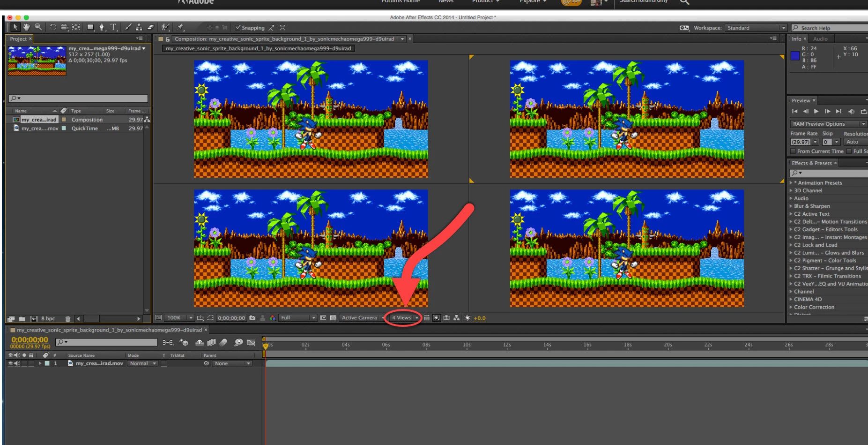
Task: Click the Brainstorm lightbulb icon in timeline
Action: click(238, 342)
